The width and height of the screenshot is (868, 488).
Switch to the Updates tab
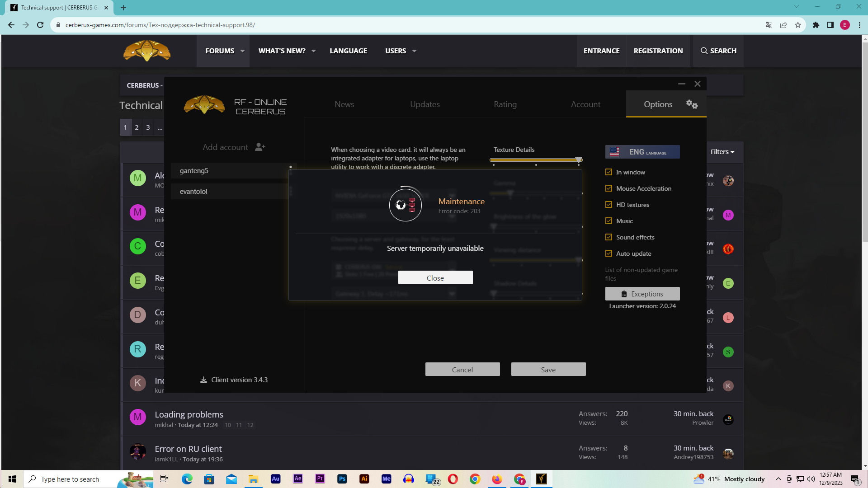click(x=425, y=104)
